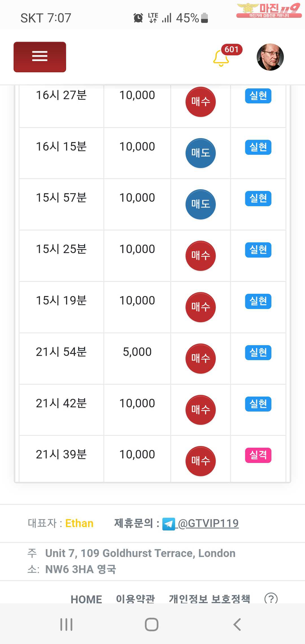Tap the 매도 badge in 15시 57분 row
Image resolution: width=305 pixels, height=644 pixels.
[x=201, y=204]
